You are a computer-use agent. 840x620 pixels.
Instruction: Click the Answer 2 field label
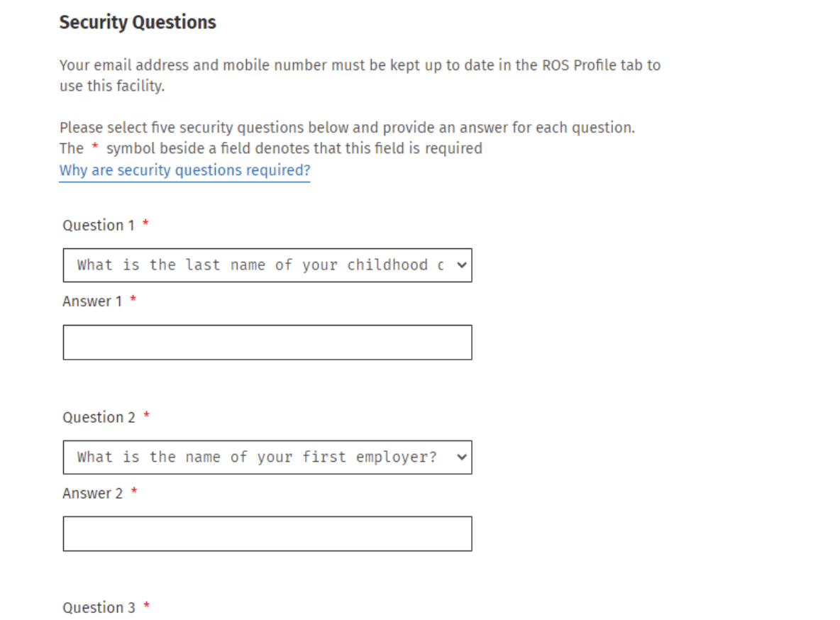point(93,493)
